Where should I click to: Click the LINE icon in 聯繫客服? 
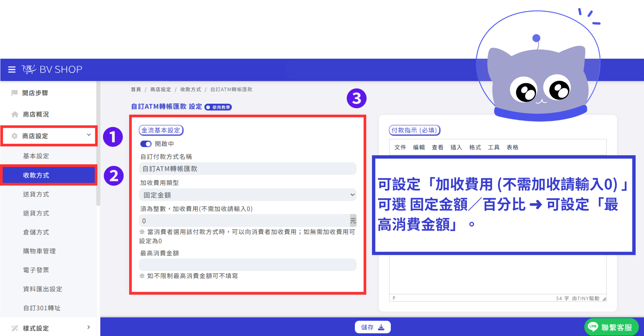593,327
